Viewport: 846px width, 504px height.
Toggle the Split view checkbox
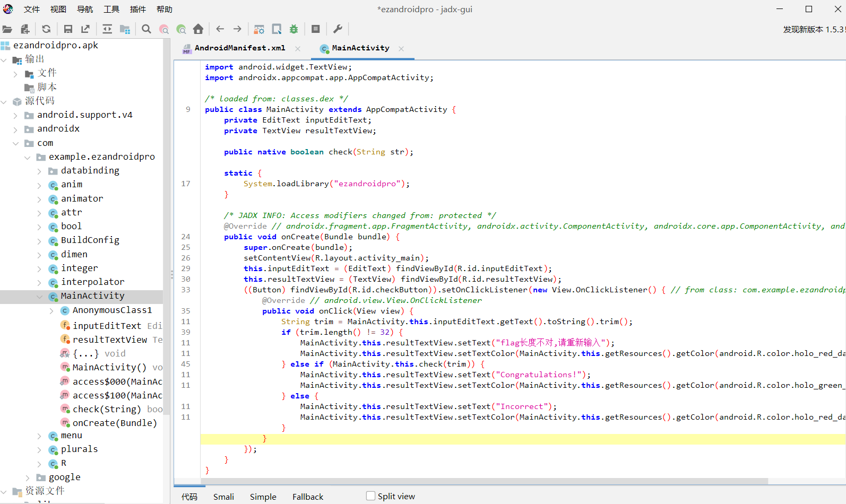(x=370, y=496)
